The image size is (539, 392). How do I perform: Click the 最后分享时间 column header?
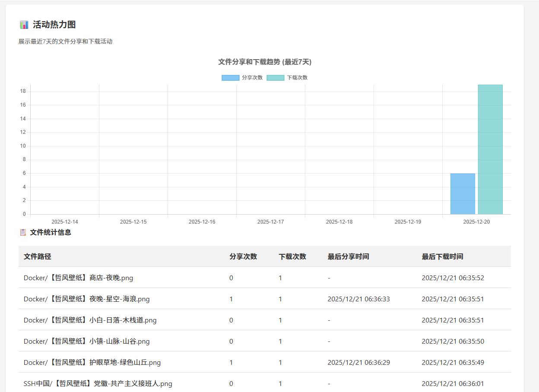click(x=348, y=256)
